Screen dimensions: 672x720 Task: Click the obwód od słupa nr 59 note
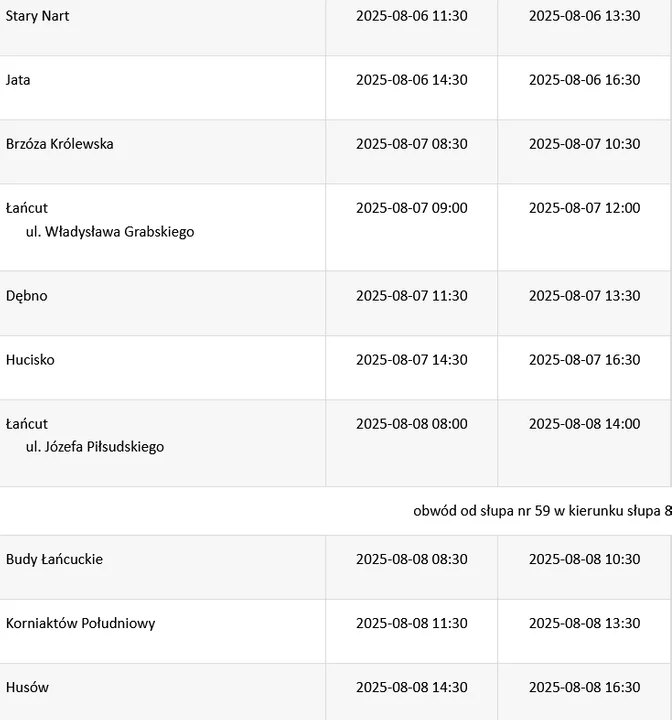click(x=542, y=511)
